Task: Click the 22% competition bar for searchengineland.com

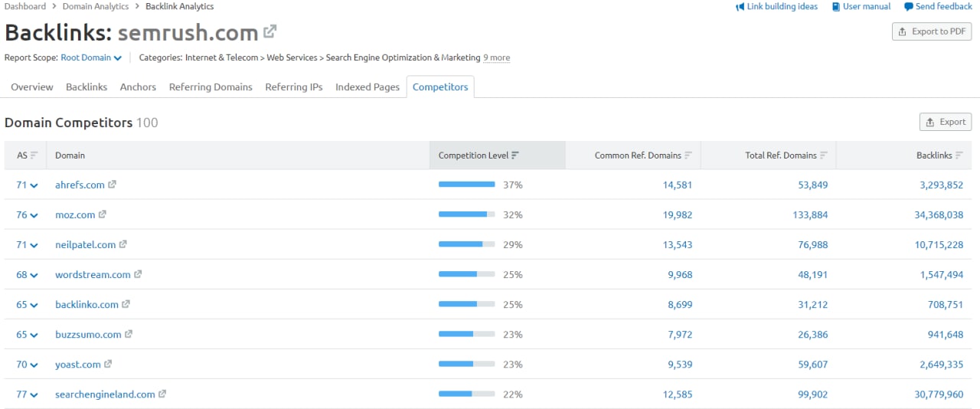Action: coord(467,394)
